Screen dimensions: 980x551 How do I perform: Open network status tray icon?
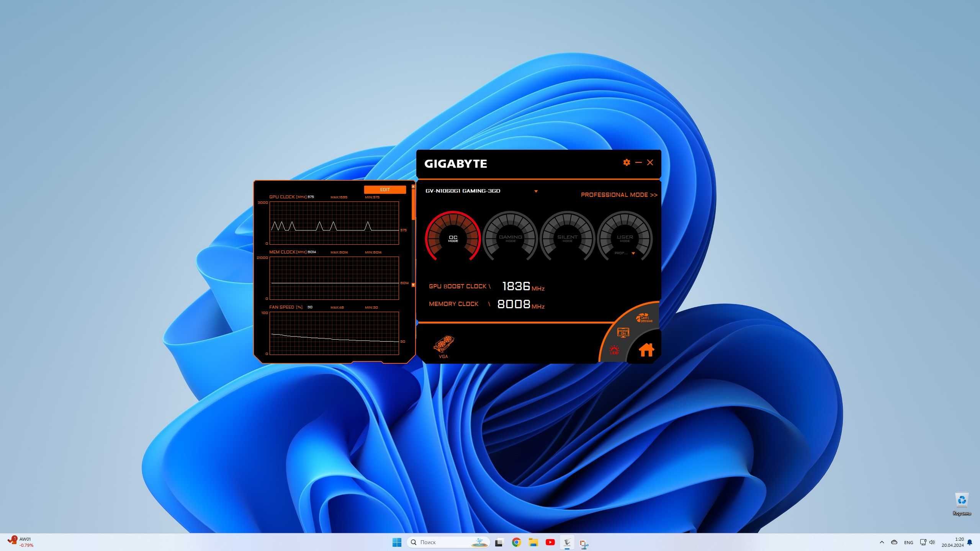click(923, 542)
